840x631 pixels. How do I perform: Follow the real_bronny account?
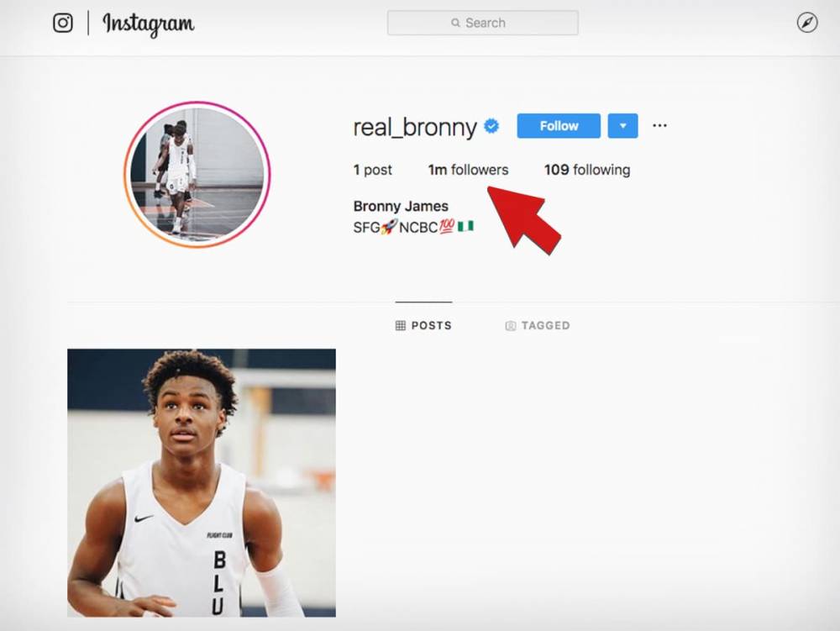[x=559, y=126]
